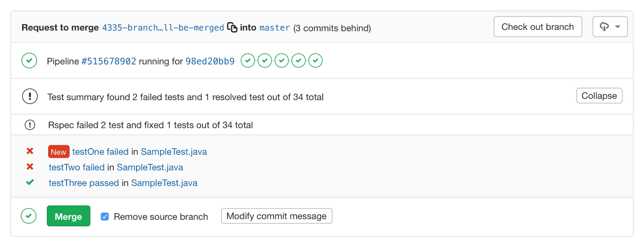This screenshot has height=251, width=644.
Task: Uncheck Remove source branch
Action: click(105, 216)
